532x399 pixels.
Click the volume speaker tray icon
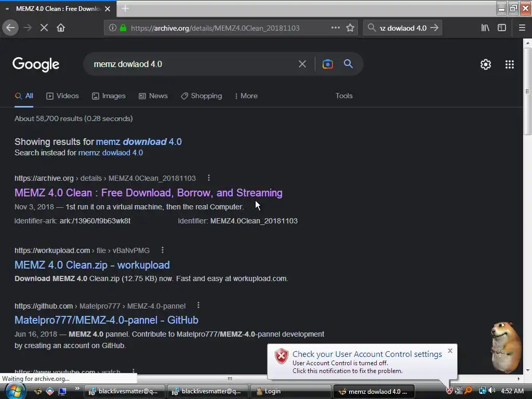point(491,391)
